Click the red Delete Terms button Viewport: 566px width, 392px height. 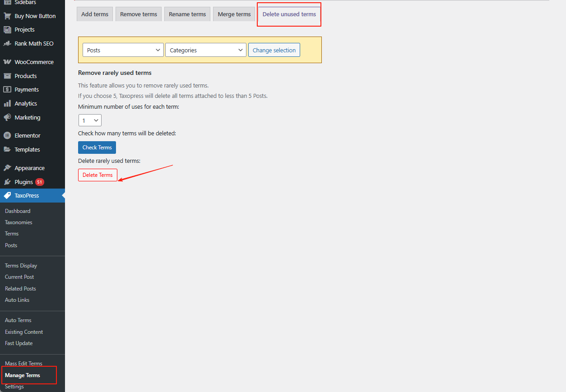click(97, 175)
